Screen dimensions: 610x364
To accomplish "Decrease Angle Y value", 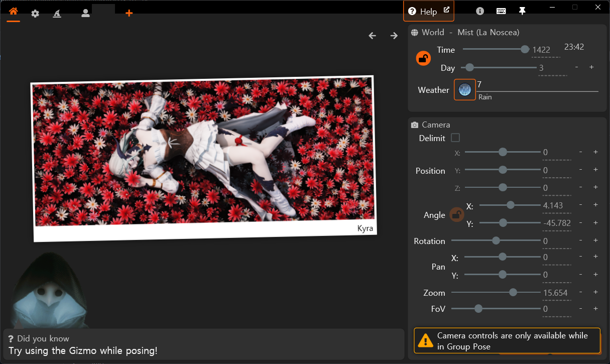I will pos(581,223).
